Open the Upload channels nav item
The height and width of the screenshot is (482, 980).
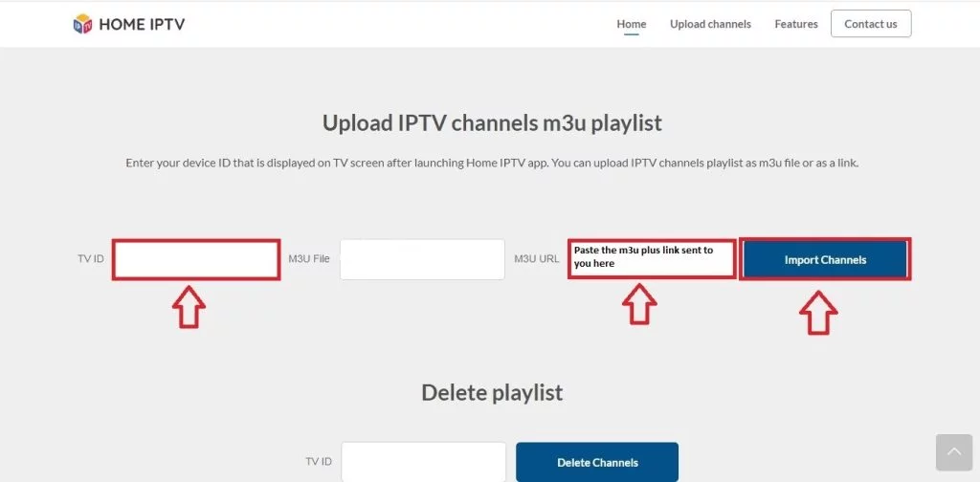[x=710, y=24]
